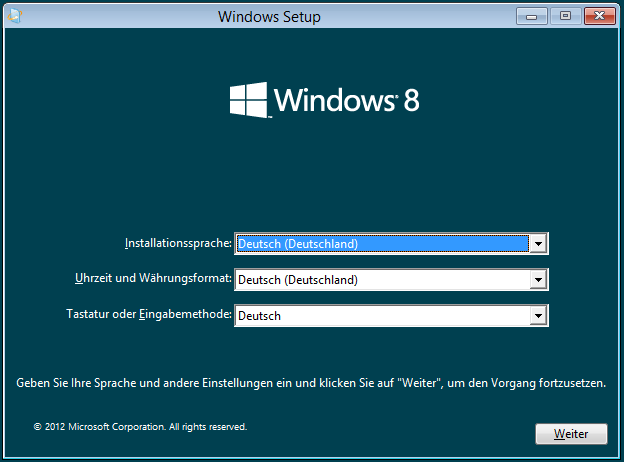Click the "Uhrzeit und Währungsformat:" label
The height and width of the screenshot is (462, 624).
[153, 279]
